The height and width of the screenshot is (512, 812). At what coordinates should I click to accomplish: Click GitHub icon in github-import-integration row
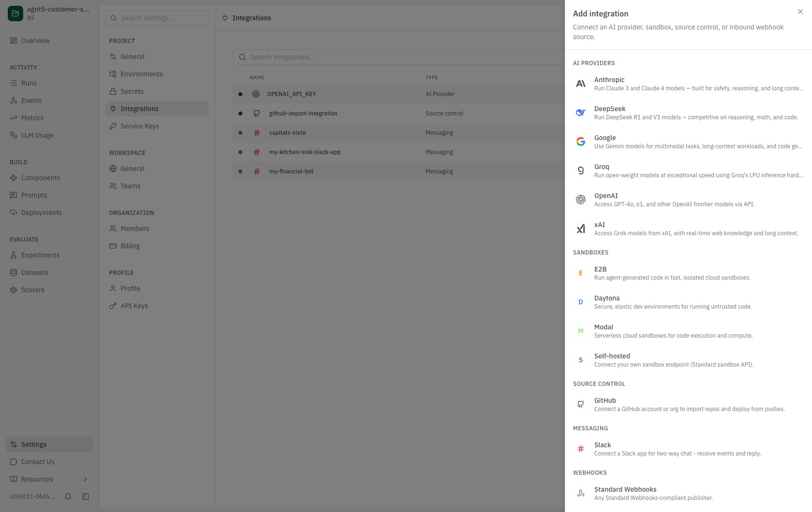click(257, 114)
